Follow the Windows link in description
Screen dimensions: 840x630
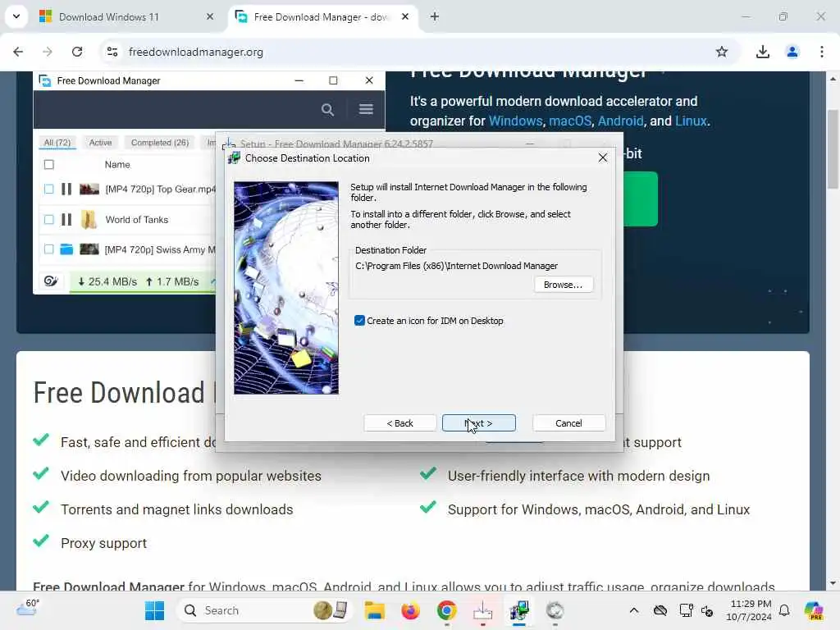pyautogui.click(x=515, y=121)
